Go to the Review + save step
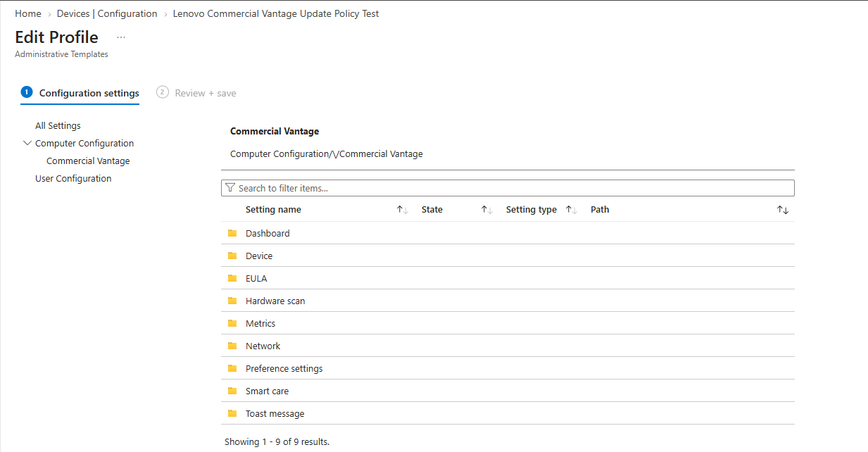Viewport: 868px width, 452px height. point(196,93)
